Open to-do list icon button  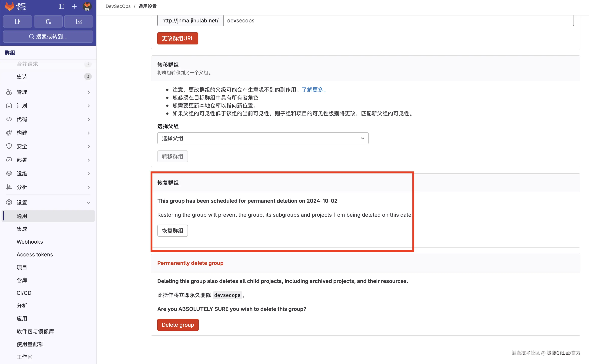tap(79, 22)
